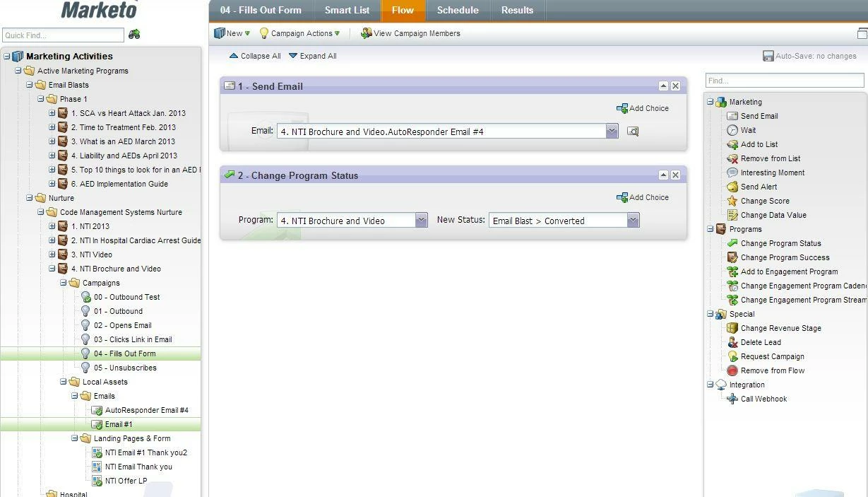Open the Schedule tab
This screenshot has width=868, height=497.
pyautogui.click(x=458, y=10)
